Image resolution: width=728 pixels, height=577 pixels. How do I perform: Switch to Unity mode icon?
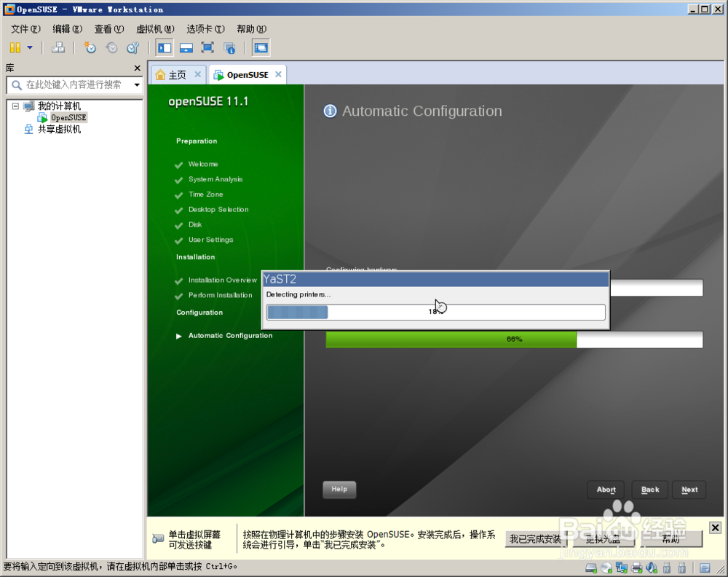pos(229,47)
